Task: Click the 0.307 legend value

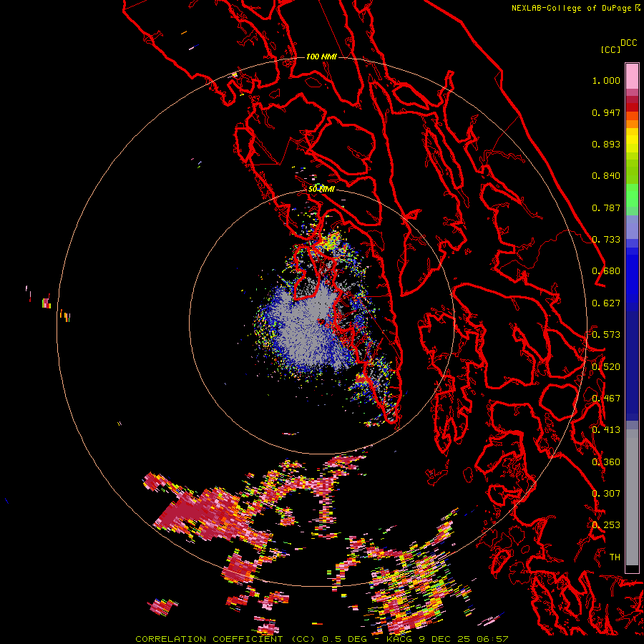Action: [x=606, y=494]
